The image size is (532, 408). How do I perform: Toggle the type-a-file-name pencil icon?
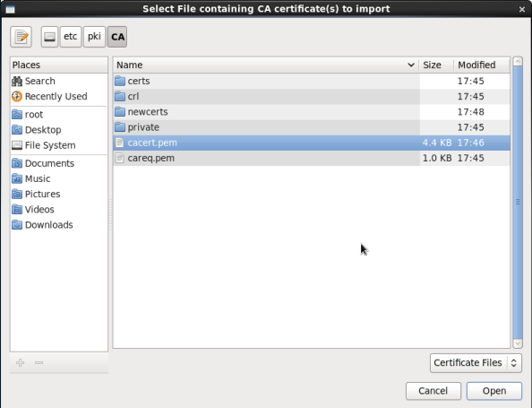21,37
